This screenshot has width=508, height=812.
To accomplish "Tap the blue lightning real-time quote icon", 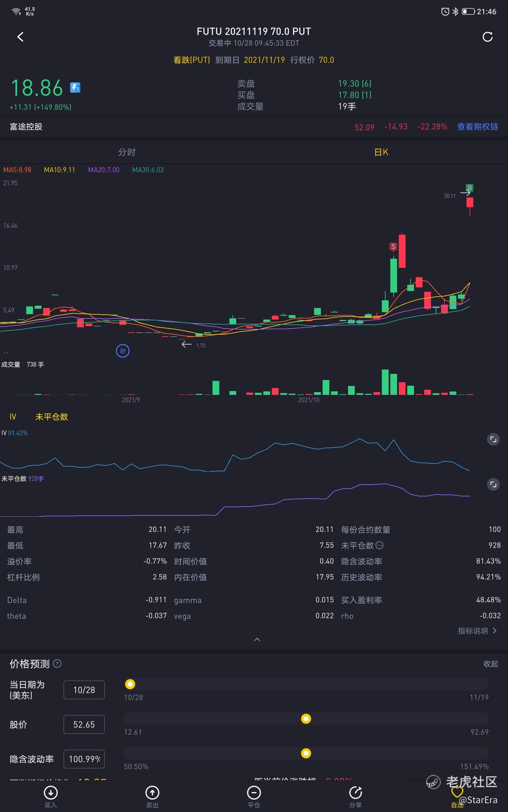I will [75, 88].
